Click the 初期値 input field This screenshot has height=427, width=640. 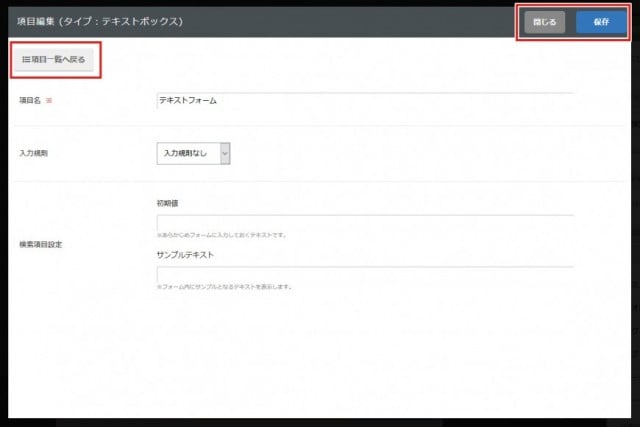coord(365,223)
